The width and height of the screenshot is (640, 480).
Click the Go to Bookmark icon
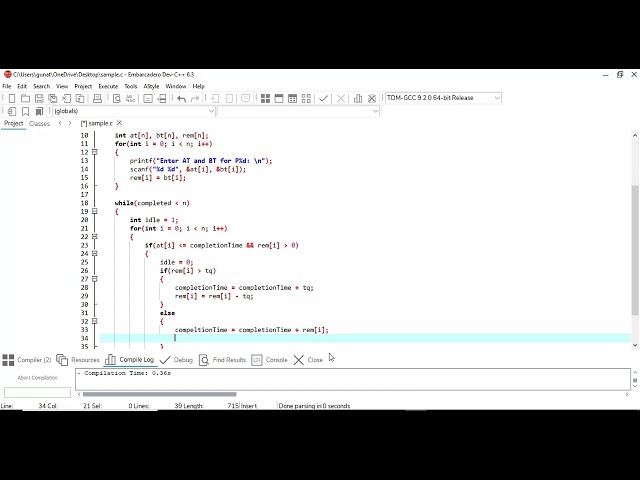point(39,111)
